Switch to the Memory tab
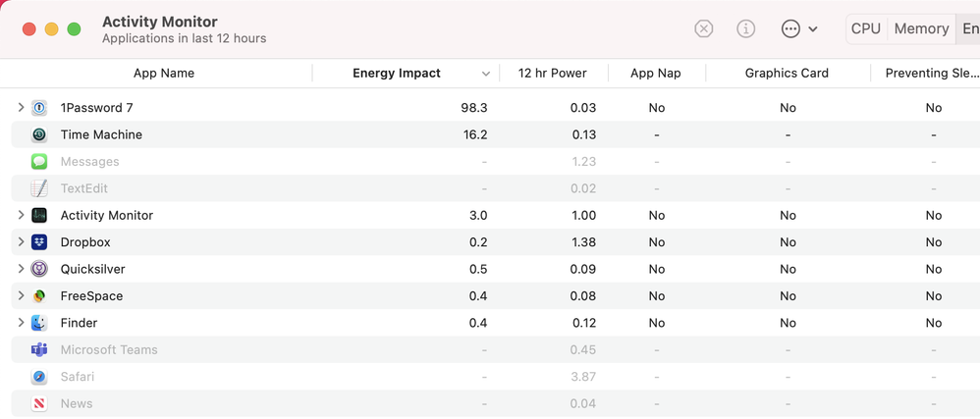The height and width of the screenshot is (419, 980). pyautogui.click(x=921, y=29)
